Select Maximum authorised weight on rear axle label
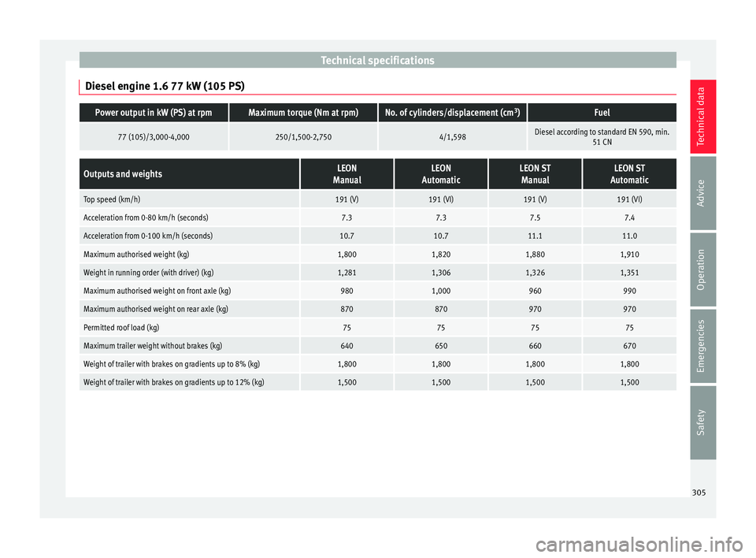Image resolution: width=756 pixels, height=558 pixels. tap(156, 310)
